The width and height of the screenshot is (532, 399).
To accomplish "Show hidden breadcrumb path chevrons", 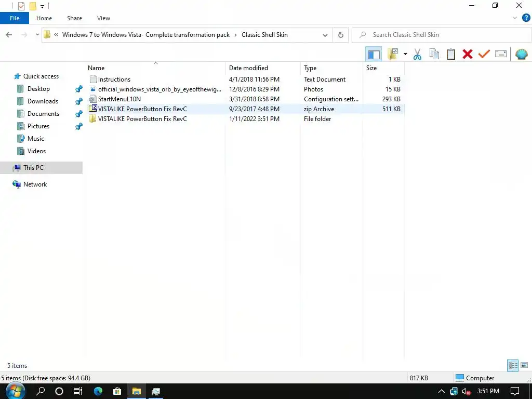I will click(x=56, y=35).
